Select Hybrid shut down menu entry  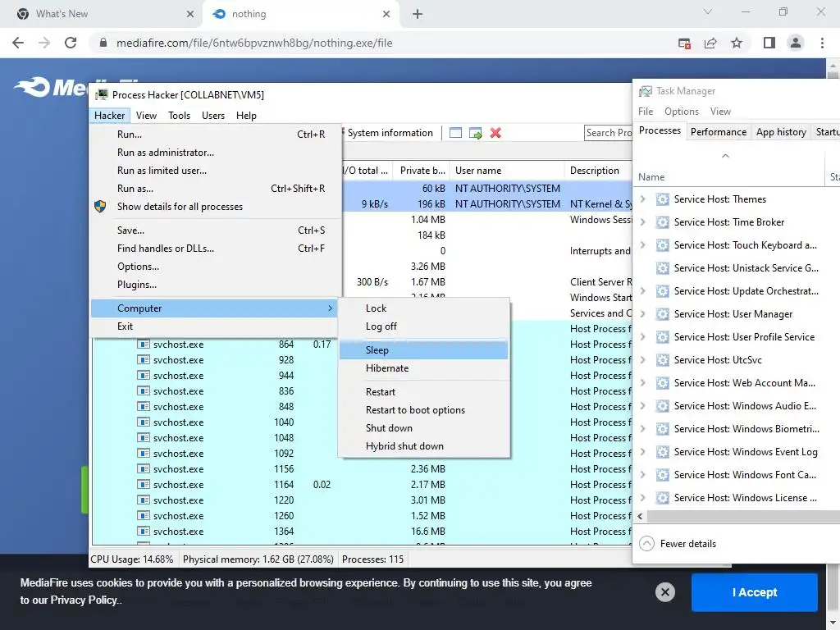click(424, 446)
